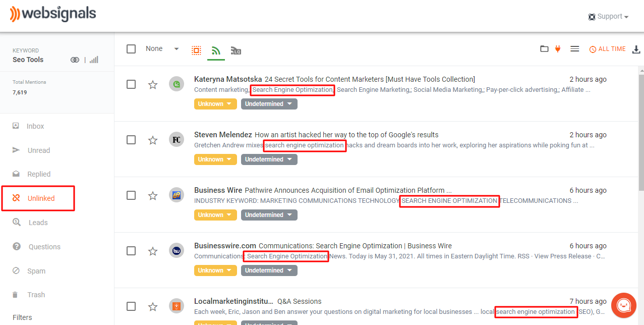This screenshot has height=325, width=644.
Task: Click the folder icon in the toolbar
Action: coord(544,49)
